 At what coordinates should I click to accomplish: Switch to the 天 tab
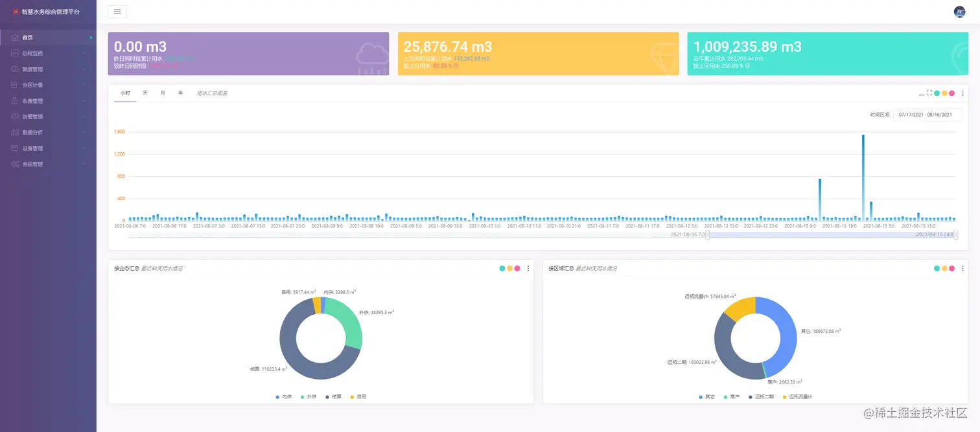click(x=145, y=93)
